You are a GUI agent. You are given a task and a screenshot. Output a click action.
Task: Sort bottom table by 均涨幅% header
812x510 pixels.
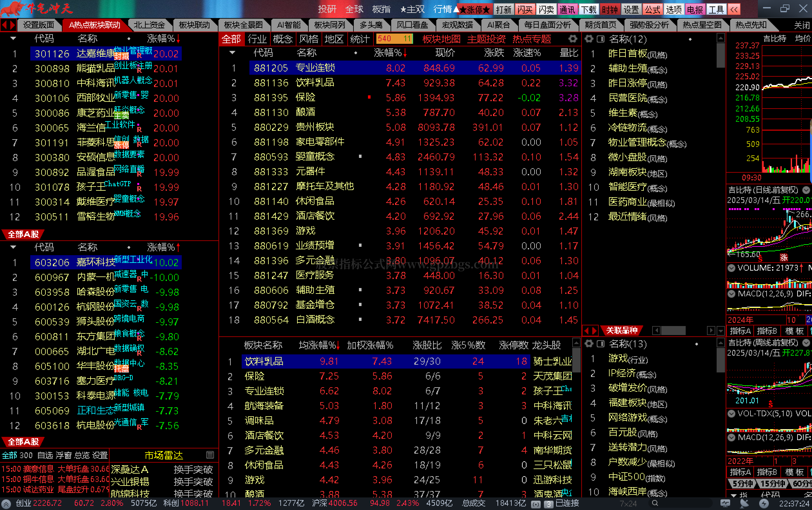tap(319, 345)
